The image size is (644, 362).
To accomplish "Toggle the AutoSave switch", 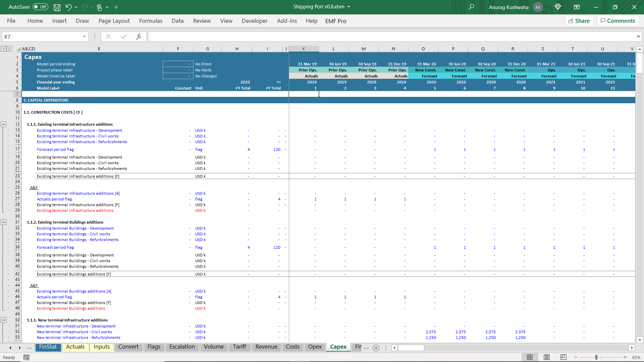I will [40, 7].
